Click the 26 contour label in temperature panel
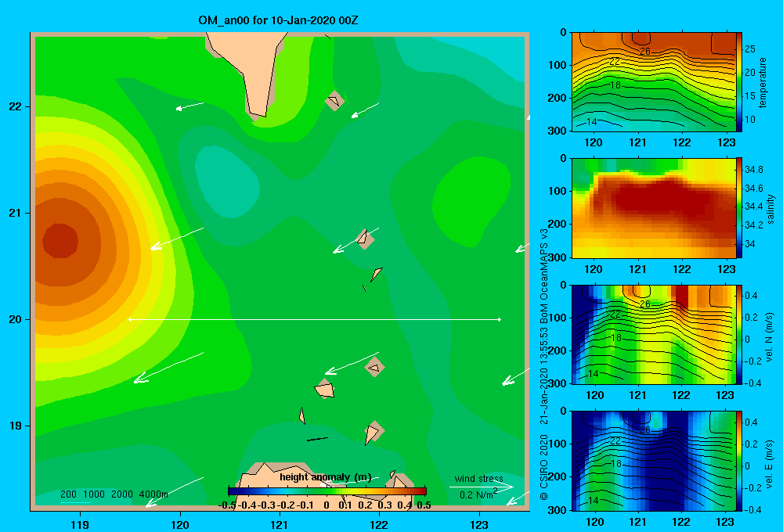The width and height of the screenshot is (783, 532). pyautogui.click(x=644, y=52)
